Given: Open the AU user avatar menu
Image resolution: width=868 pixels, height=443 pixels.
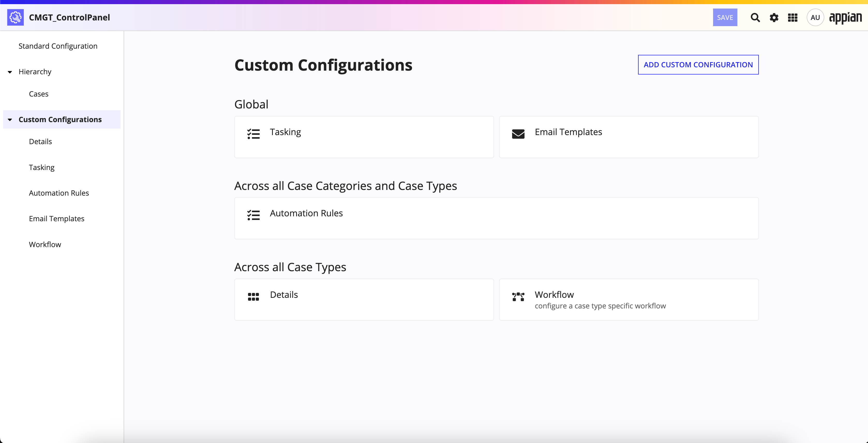Looking at the screenshot, I should pyautogui.click(x=815, y=18).
